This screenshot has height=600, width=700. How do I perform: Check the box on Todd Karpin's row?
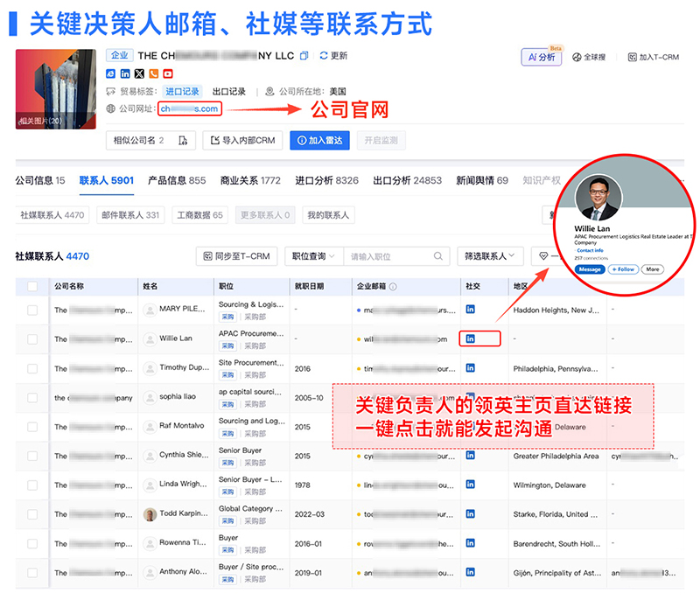click(x=31, y=513)
